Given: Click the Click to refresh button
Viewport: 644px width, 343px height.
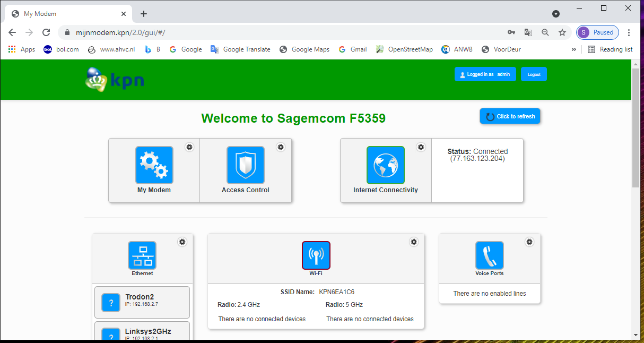Looking at the screenshot, I should [x=510, y=116].
